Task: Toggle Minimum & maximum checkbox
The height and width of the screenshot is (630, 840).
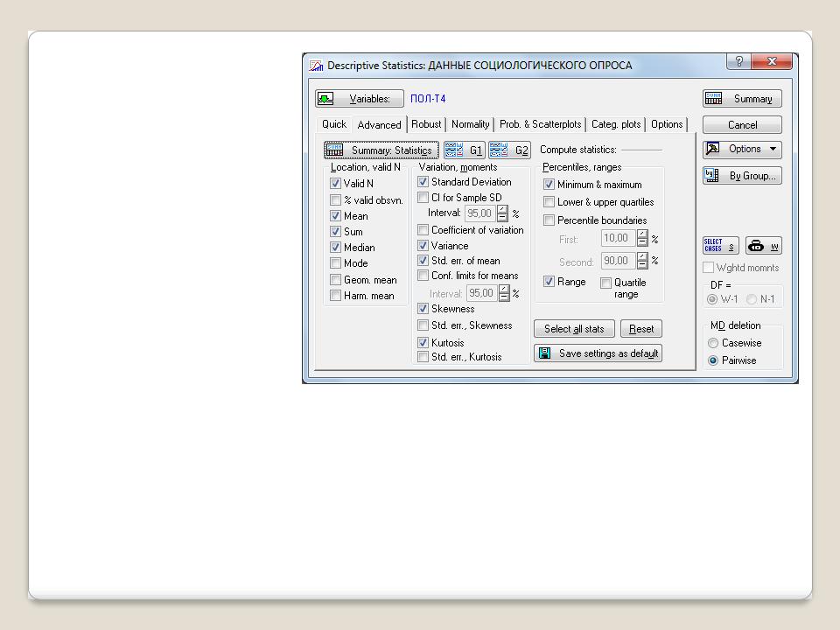Action: [549, 185]
